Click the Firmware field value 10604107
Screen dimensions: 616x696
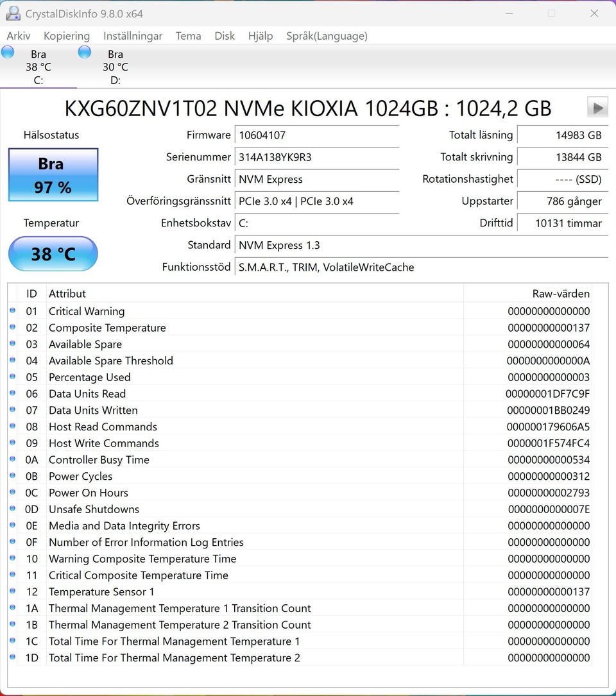(316, 135)
